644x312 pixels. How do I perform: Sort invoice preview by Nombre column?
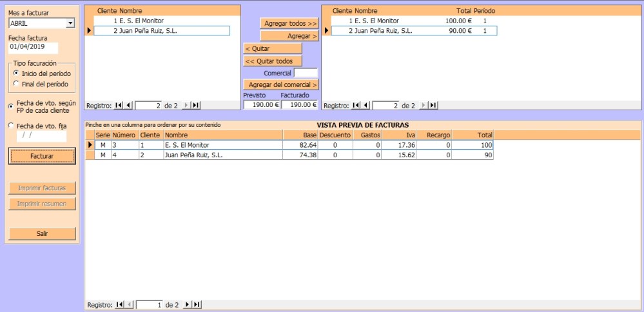point(222,135)
